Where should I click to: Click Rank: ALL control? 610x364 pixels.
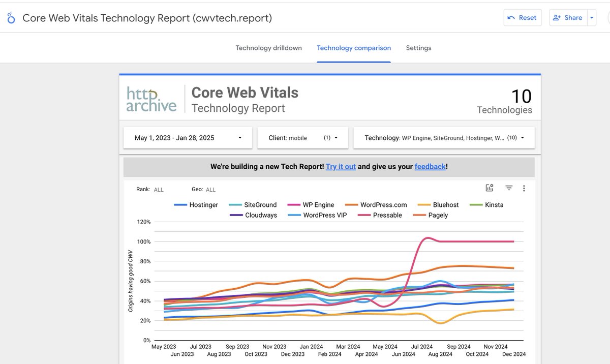point(150,189)
